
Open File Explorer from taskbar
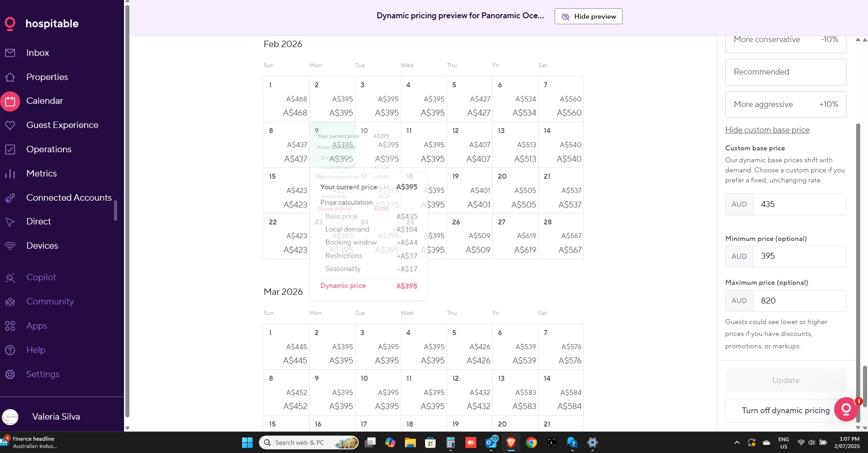click(x=410, y=442)
